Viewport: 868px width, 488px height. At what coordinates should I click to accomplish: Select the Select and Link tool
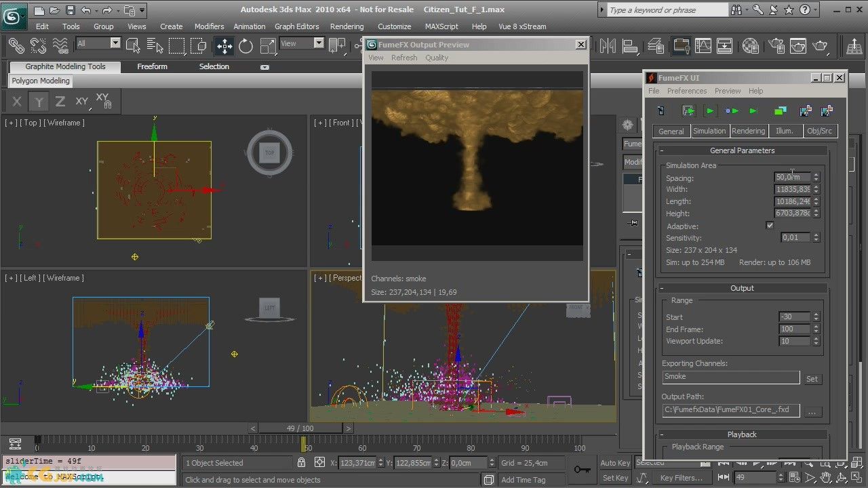point(16,45)
